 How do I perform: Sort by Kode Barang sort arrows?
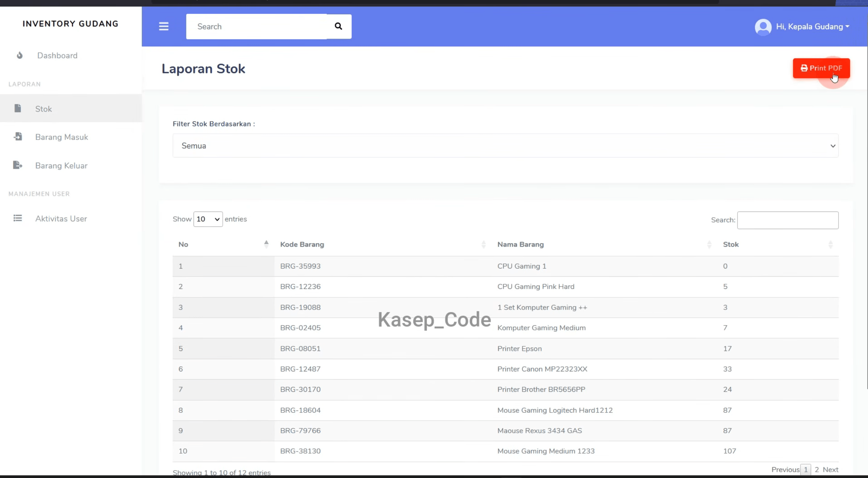(x=484, y=244)
